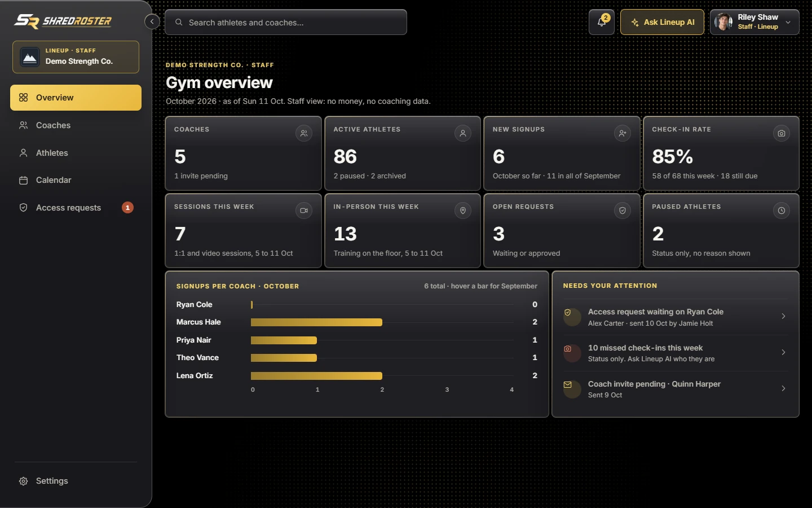Click the Paused Athletes clock icon
The height and width of the screenshot is (508, 812).
pos(782,211)
